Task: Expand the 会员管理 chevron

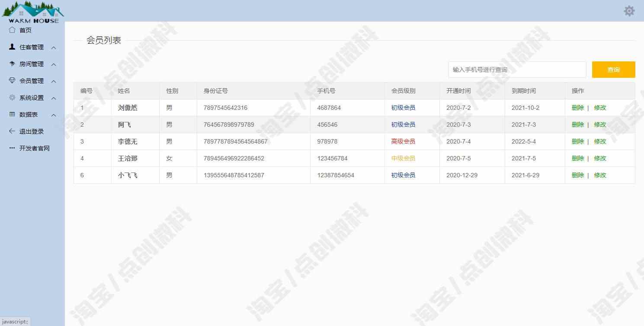Action: click(54, 81)
